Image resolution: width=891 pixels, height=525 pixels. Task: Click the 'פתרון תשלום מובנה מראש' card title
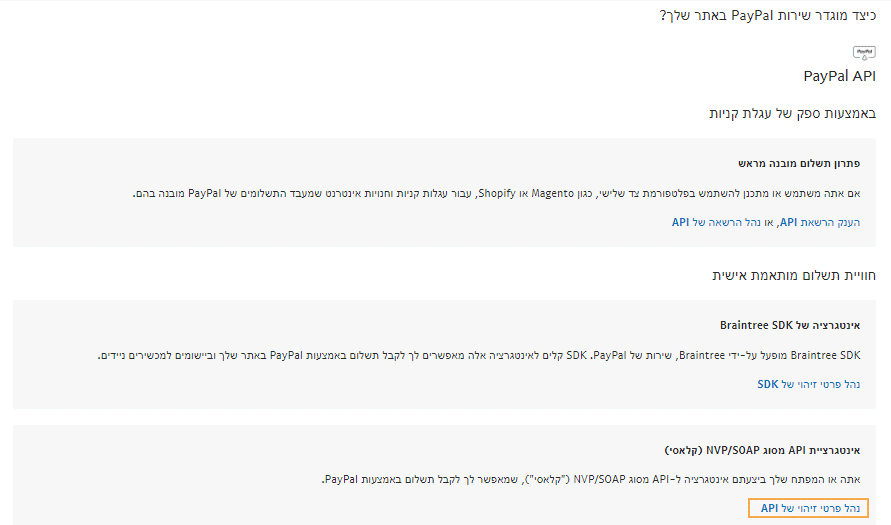click(x=799, y=164)
